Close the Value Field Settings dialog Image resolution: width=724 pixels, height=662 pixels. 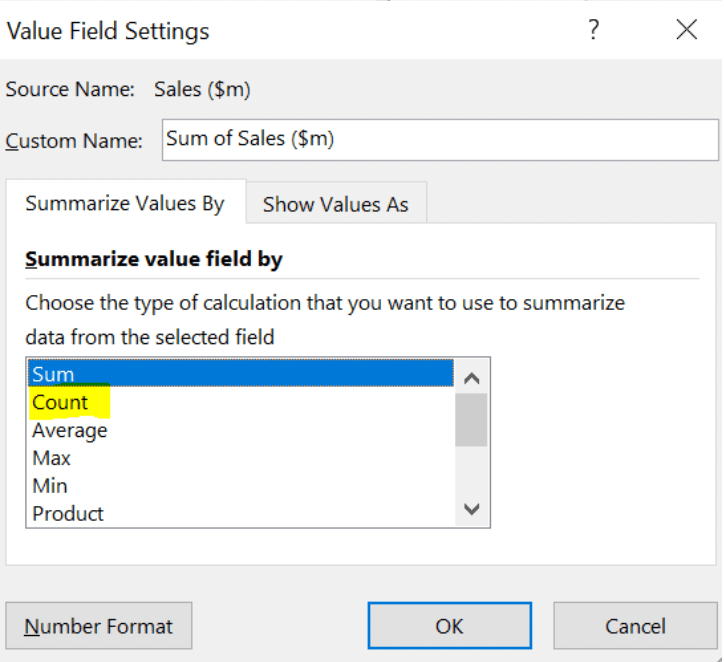pos(686,30)
